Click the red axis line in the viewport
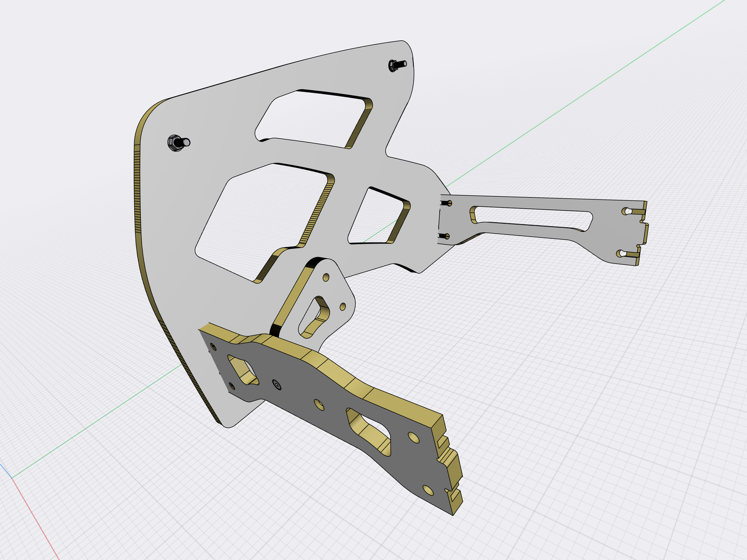This screenshot has height=560, width=747. (35, 513)
